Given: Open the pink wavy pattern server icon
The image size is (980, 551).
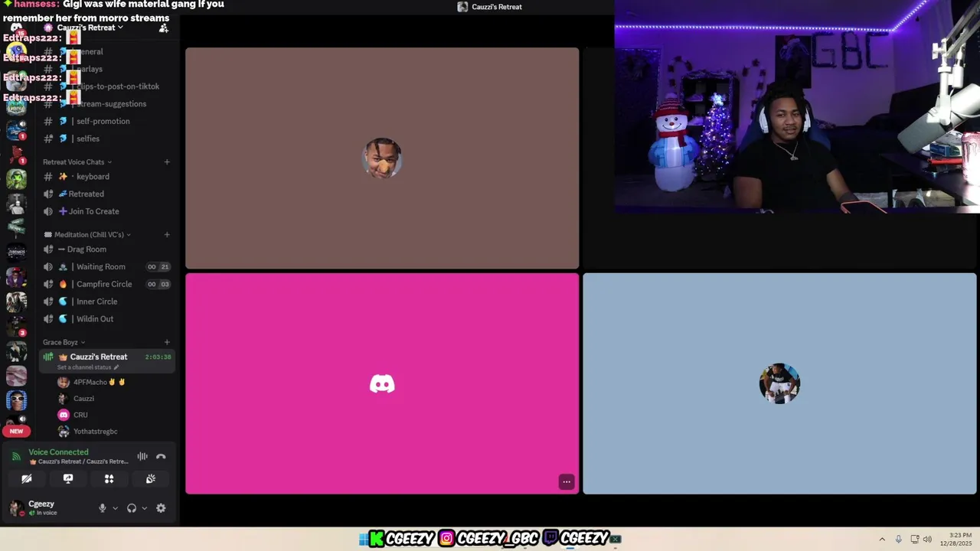Looking at the screenshot, I should click(16, 376).
